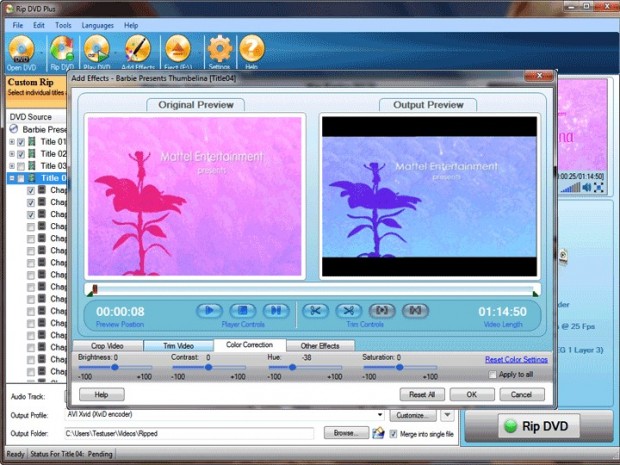Click the preview position marker on timeline
The image size is (620, 465).
coord(95,289)
